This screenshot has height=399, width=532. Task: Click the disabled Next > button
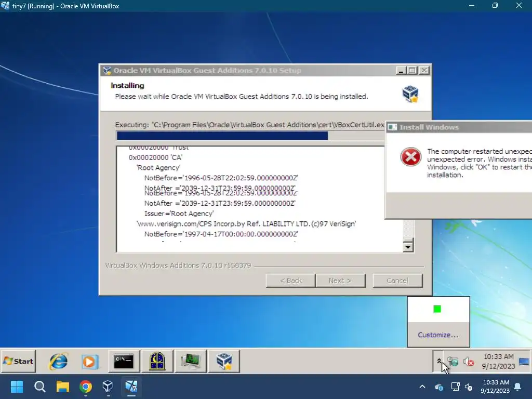tap(340, 281)
